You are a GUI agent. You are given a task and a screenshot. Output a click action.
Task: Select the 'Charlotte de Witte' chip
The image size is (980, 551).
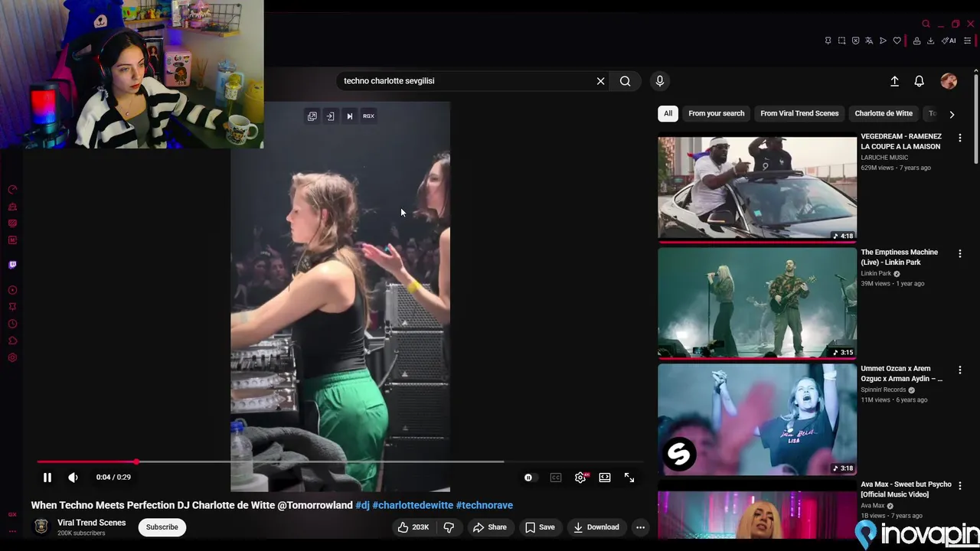[884, 113]
